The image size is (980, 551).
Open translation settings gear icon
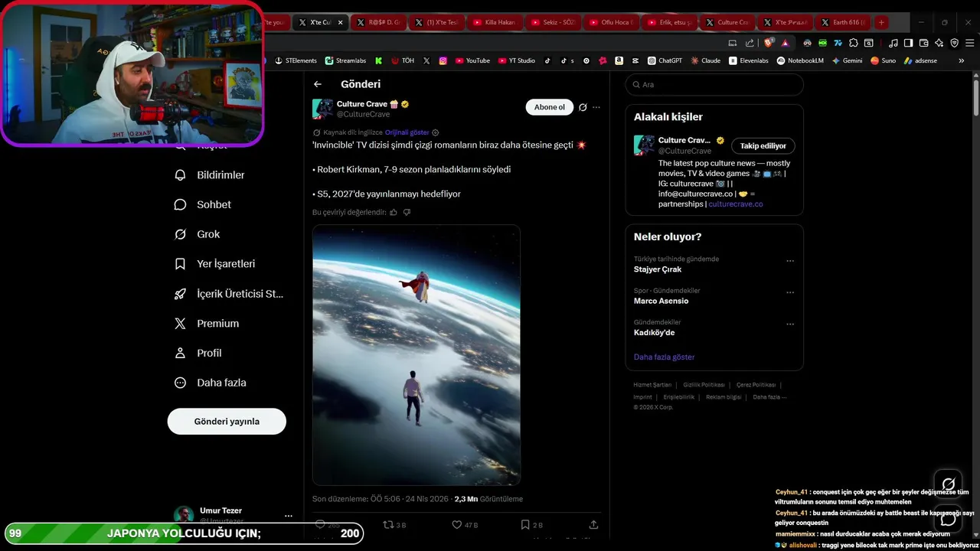(x=436, y=132)
